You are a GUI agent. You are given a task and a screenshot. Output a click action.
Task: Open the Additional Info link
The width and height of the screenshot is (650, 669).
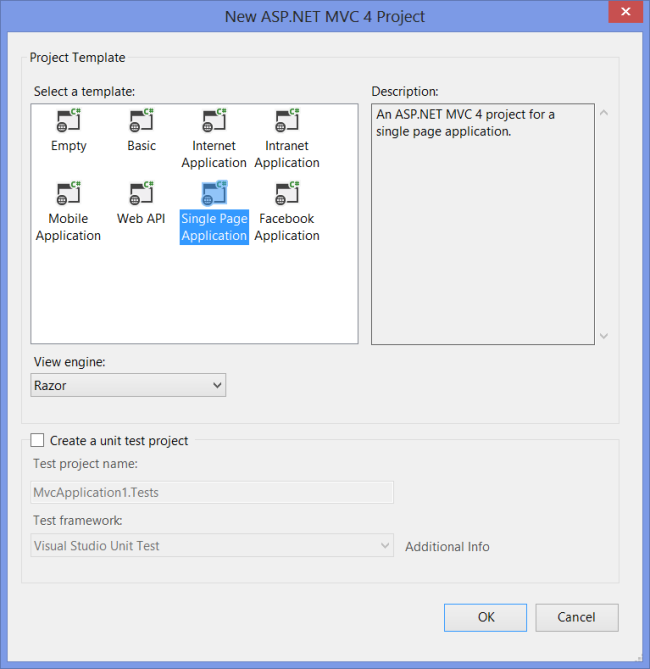(447, 547)
